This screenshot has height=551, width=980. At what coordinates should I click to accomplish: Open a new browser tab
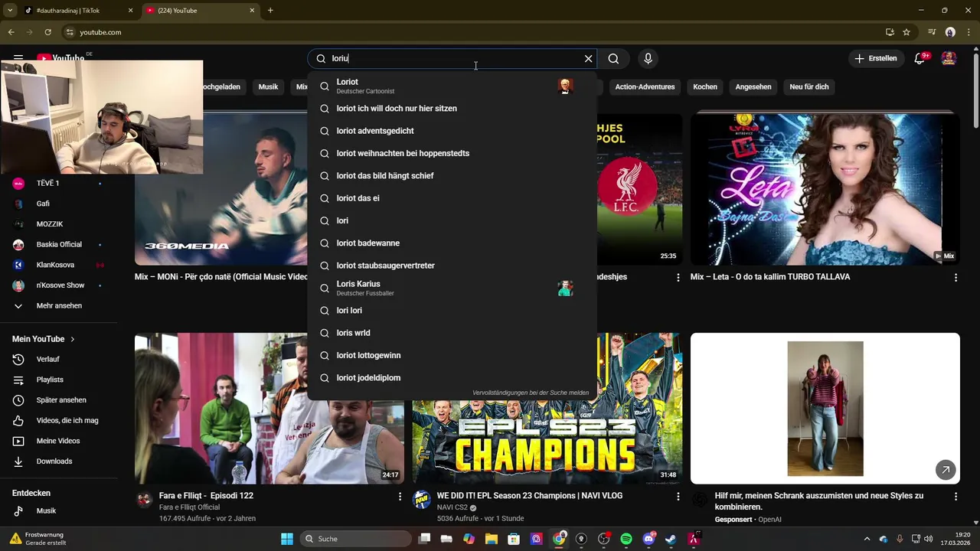click(270, 11)
